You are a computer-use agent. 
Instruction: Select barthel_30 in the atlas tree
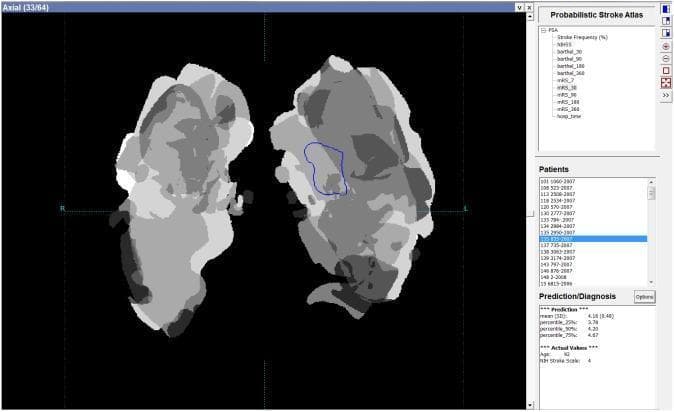569,52
